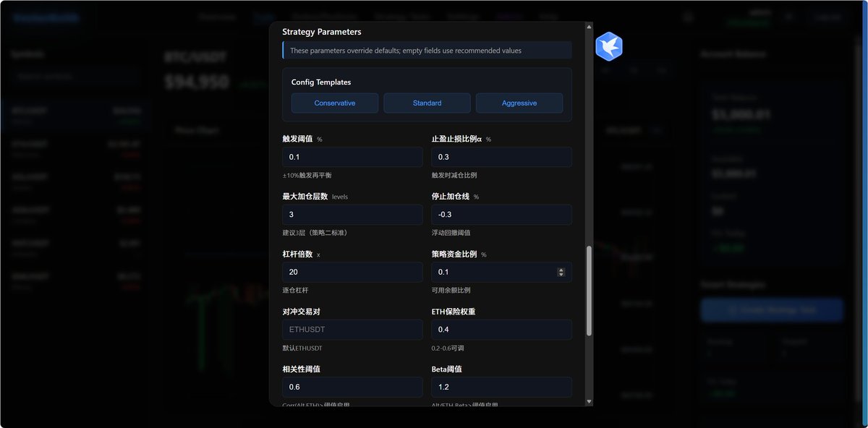Viewport: 868px width, 428px height.
Task: Click the ETH保险权重 field label
Action: 454,311
